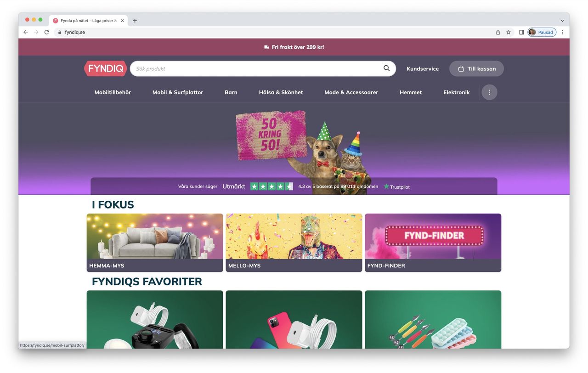Open the FYND-FINDER promotion tile
The image size is (588, 373).
click(433, 243)
